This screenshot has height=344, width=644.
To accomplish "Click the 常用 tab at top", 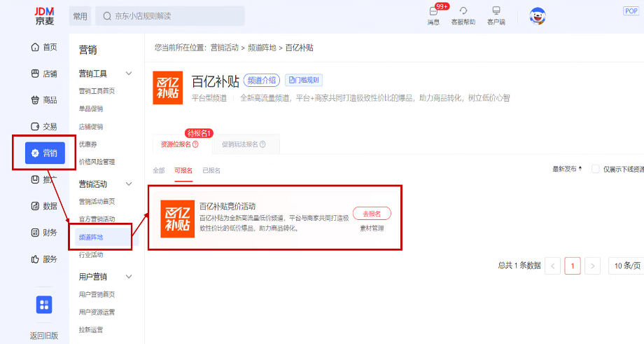I will [x=80, y=16].
